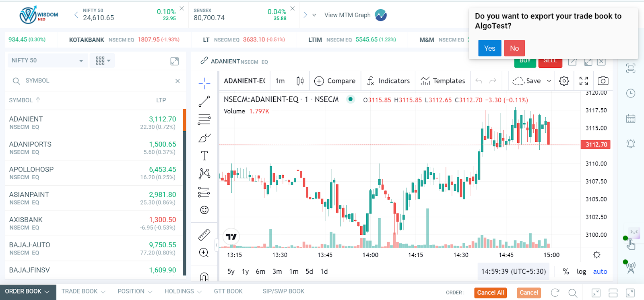Open the 1m interval selector
644x300 pixels.
coord(280,81)
